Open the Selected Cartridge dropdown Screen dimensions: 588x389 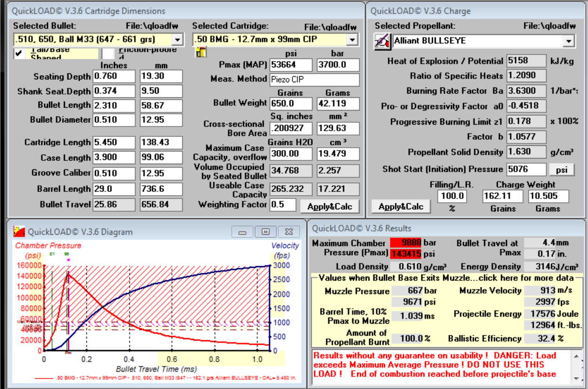(353, 40)
